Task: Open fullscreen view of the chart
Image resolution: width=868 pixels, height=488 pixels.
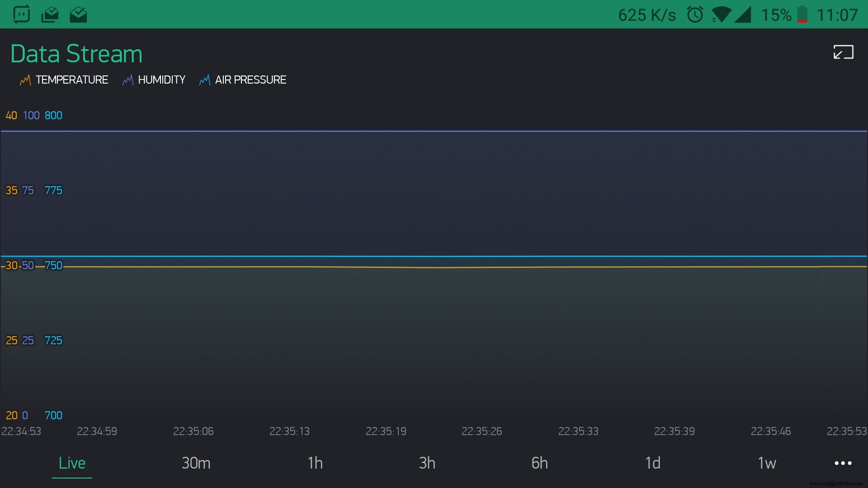Action: coord(843,52)
